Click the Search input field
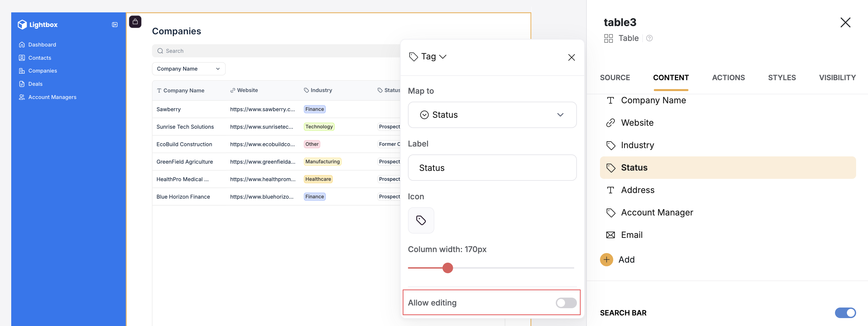This screenshot has height=326, width=868. coord(276,51)
